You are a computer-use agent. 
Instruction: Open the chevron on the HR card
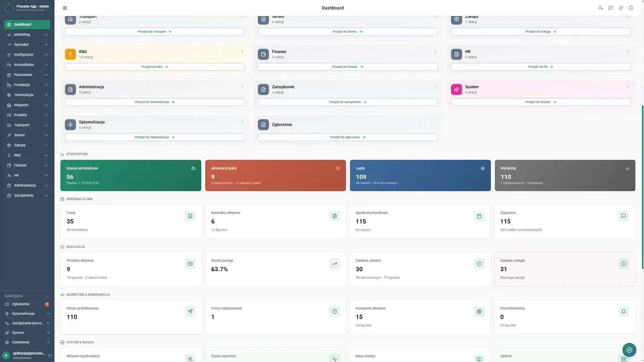point(628,51)
